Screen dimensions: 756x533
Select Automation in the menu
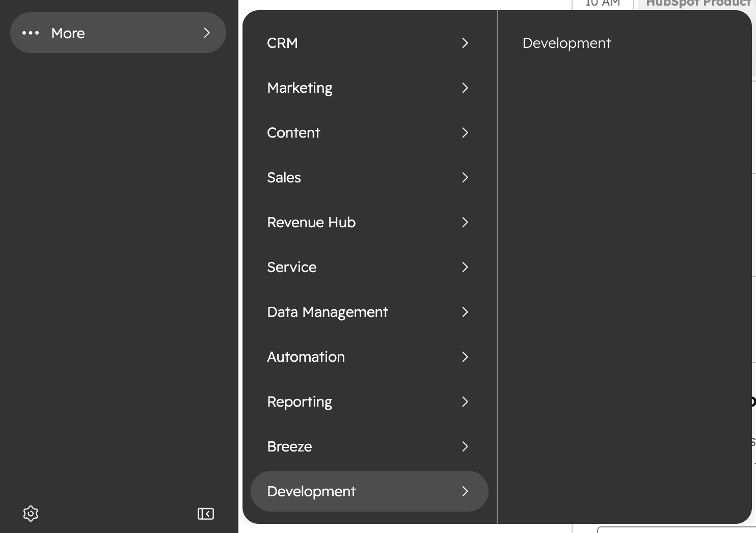(x=369, y=357)
